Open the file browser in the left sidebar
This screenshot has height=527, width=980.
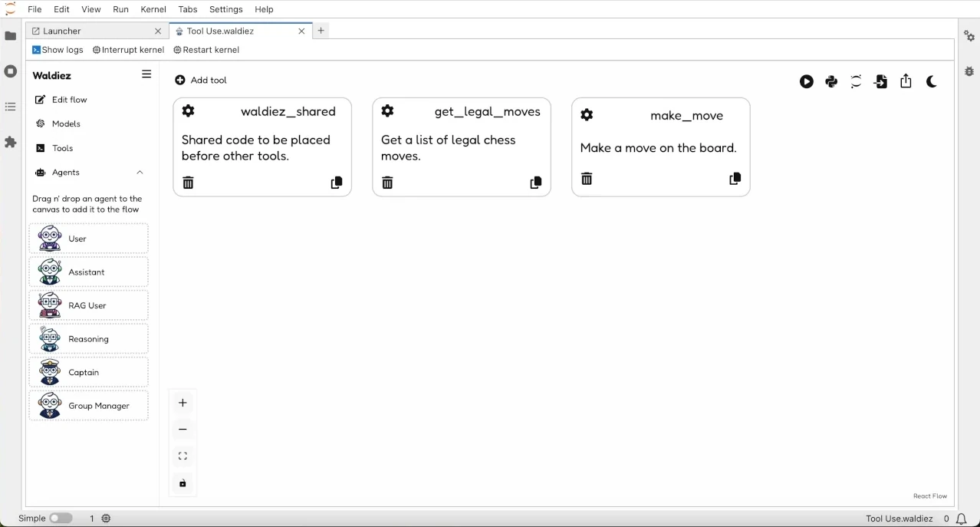coord(10,35)
